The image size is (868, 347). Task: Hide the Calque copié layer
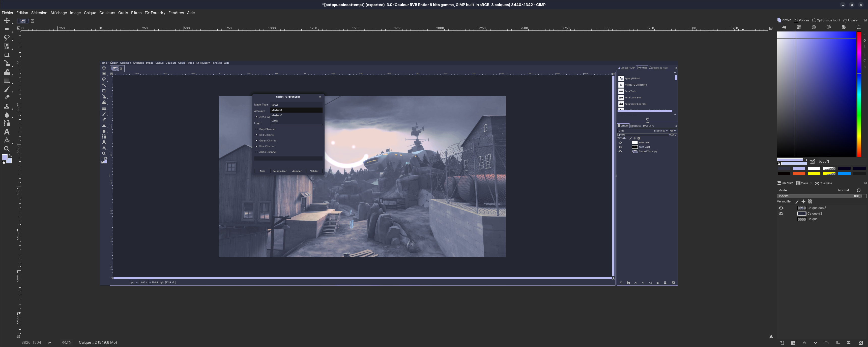point(781,208)
